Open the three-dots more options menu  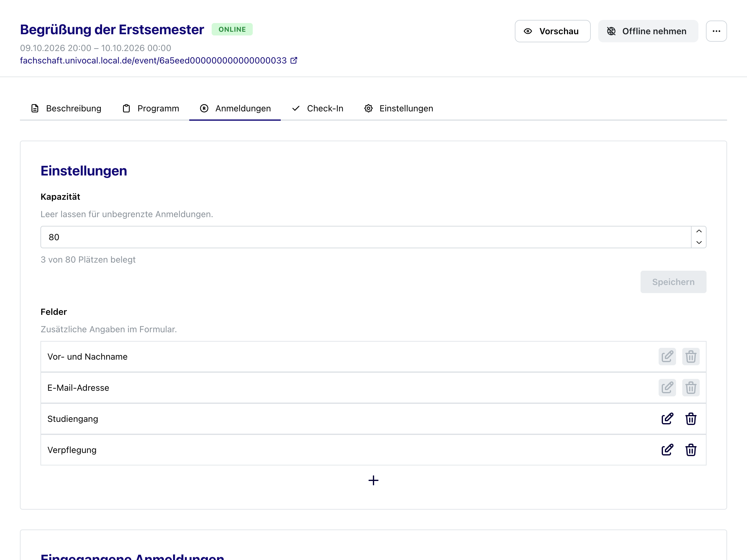[x=716, y=31]
